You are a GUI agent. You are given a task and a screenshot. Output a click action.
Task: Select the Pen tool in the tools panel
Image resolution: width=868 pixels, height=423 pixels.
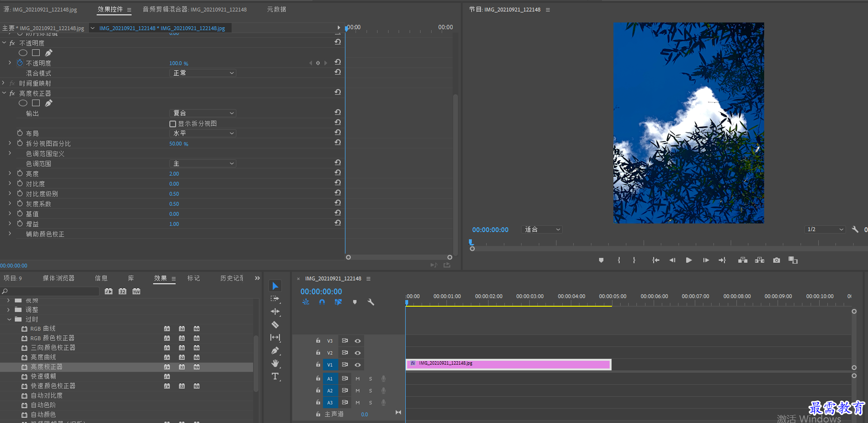click(275, 350)
